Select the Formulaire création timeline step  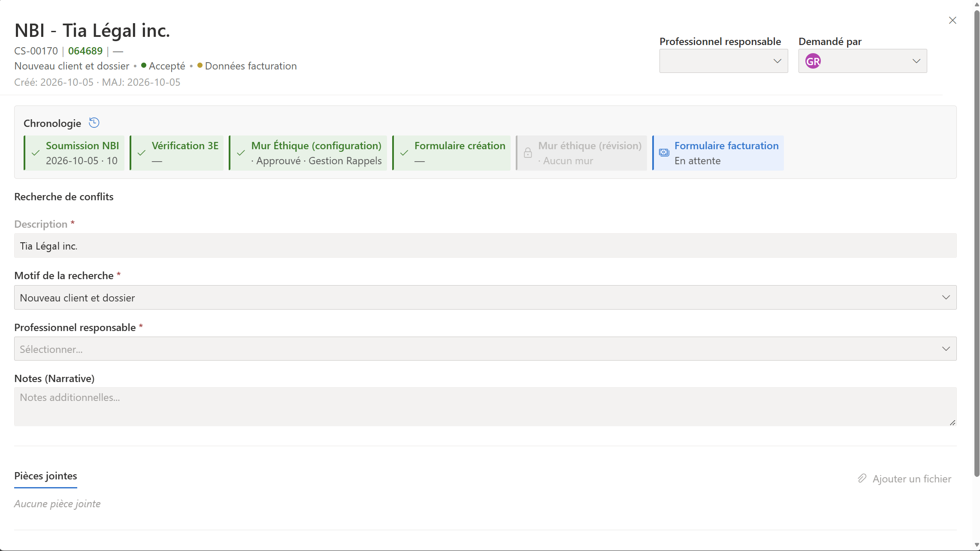(x=451, y=153)
